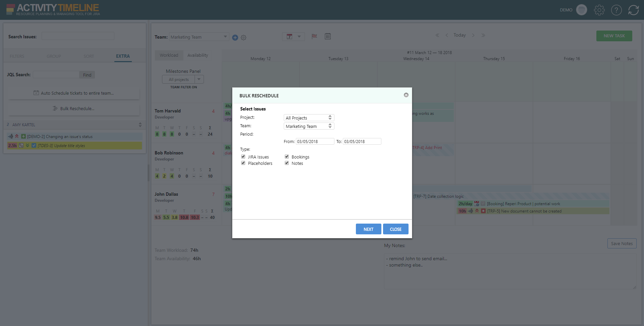Expand the Team dropdown in the dialog
Viewport: 644px width, 326px height.
(309, 126)
